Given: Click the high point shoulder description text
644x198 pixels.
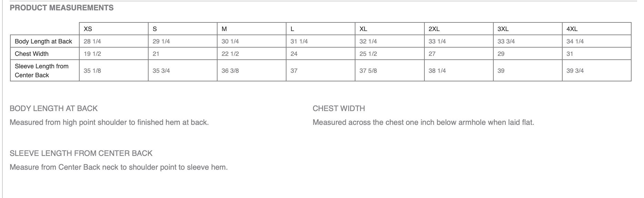Looking at the screenshot, I should [109, 122].
